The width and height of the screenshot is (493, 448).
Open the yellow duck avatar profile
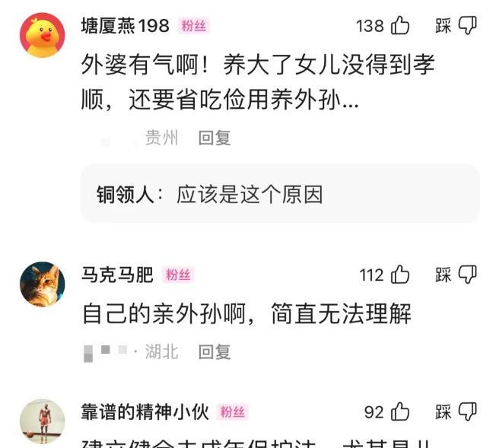43,35
